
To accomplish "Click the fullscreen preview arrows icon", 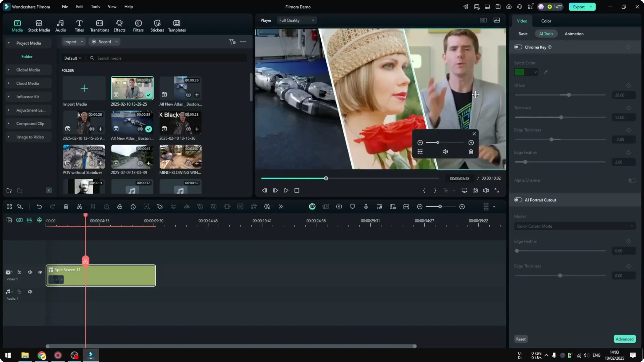I will click(x=497, y=190).
